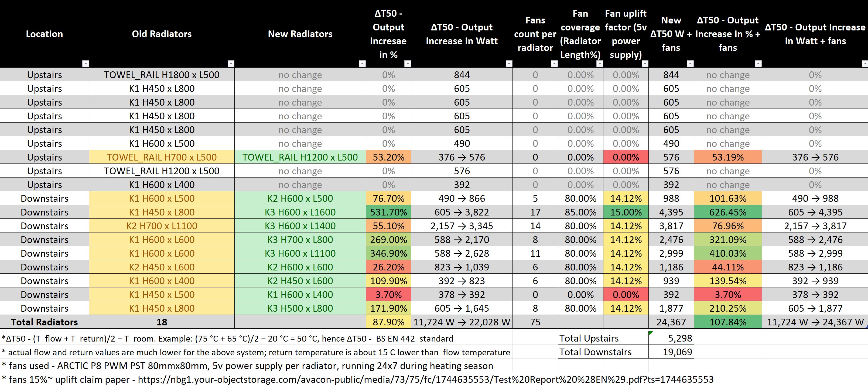868x386 pixels.
Task: Open the Old Radiators filter dropdown
Action: click(x=231, y=64)
